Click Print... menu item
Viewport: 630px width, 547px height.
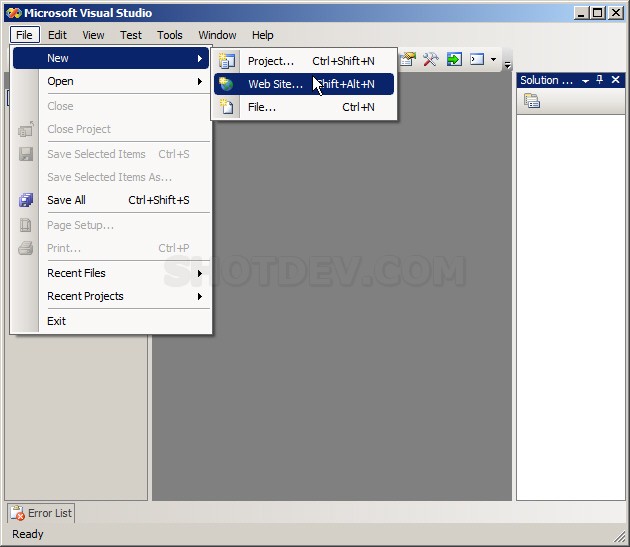pos(111,248)
